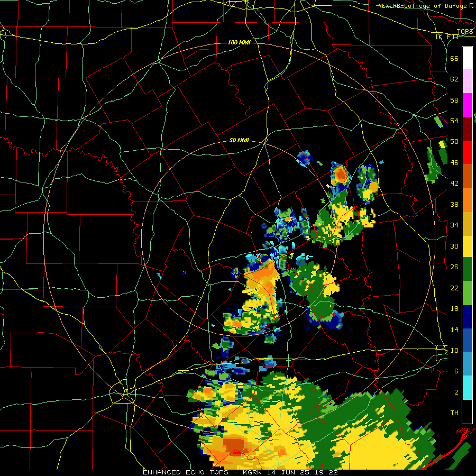The width and height of the screenshot is (476, 476).
Task: Select the light pink legend swatch
Action: (467, 81)
